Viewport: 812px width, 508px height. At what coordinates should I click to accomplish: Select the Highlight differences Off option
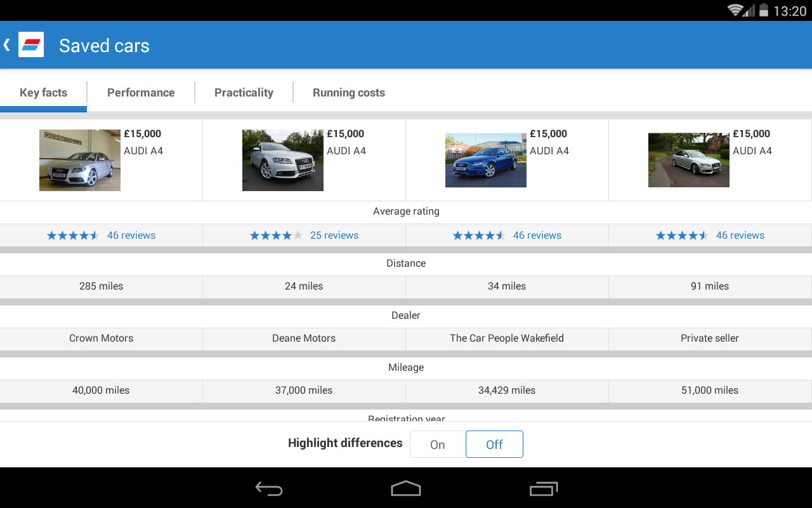click(x=494, y=444)
